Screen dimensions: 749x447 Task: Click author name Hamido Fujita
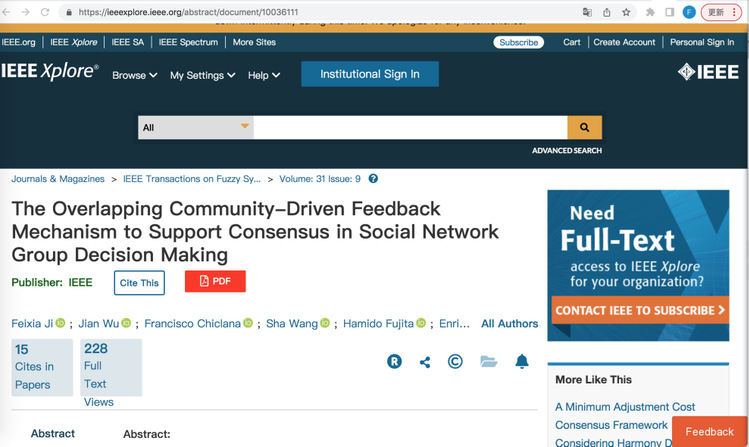click(x=378, y=323)
